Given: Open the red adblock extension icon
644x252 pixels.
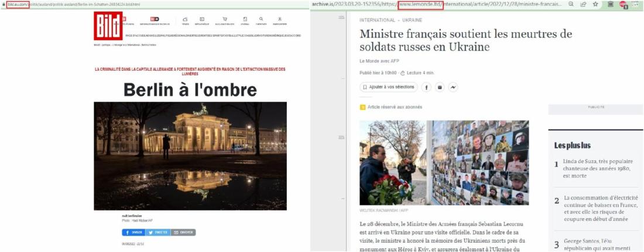Looking at the screenshot, I should pos(623,5).
